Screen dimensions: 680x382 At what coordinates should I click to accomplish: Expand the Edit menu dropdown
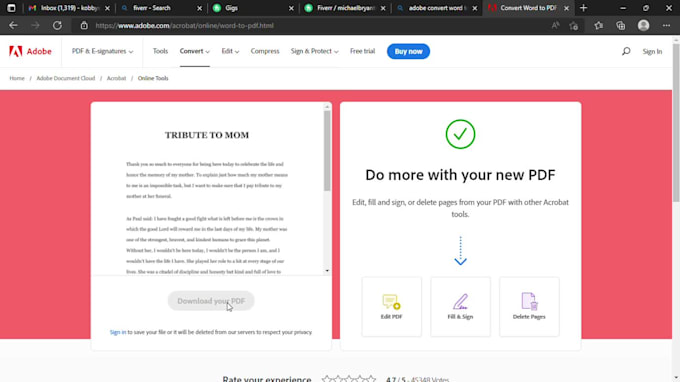(230, 51)
